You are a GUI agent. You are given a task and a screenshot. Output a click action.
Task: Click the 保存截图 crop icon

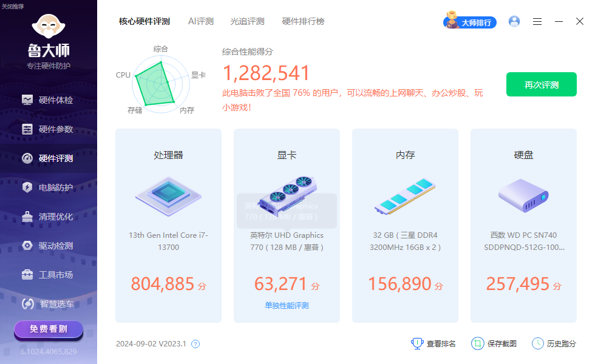pyautogui.click(x=478, y=343)
